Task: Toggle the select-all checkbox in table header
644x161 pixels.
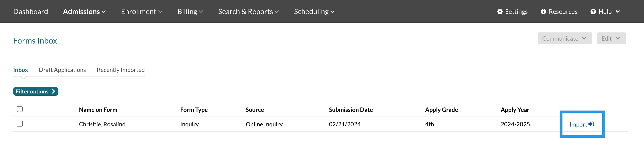Action: [x=20, y=109]
